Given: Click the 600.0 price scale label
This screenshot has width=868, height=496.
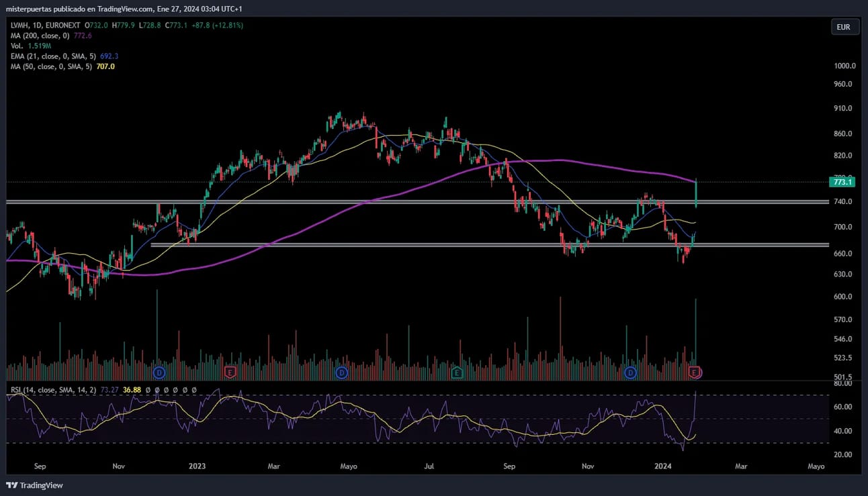Looking at the screenshot, I should tap(842, 297).
